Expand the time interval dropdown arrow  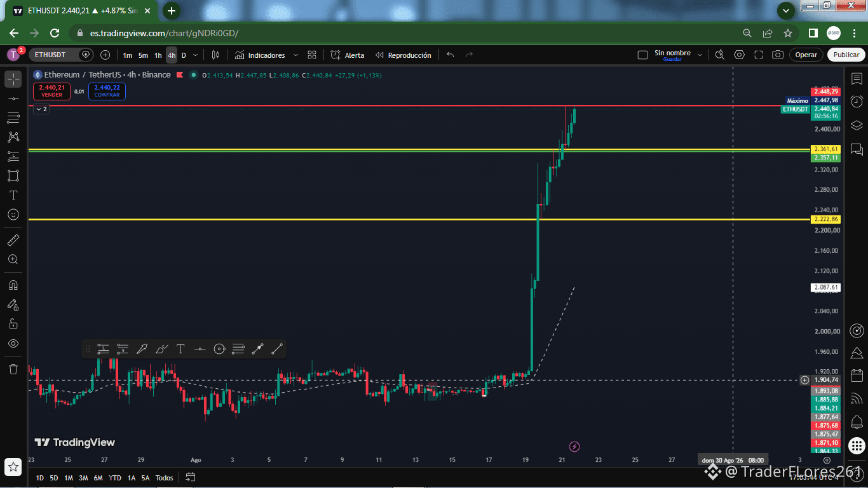coord(196,55)
